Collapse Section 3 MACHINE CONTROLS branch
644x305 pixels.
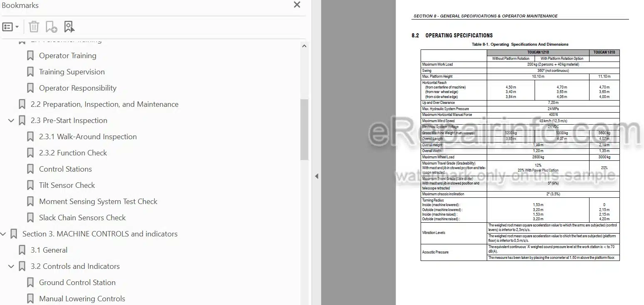click(3, 234)
